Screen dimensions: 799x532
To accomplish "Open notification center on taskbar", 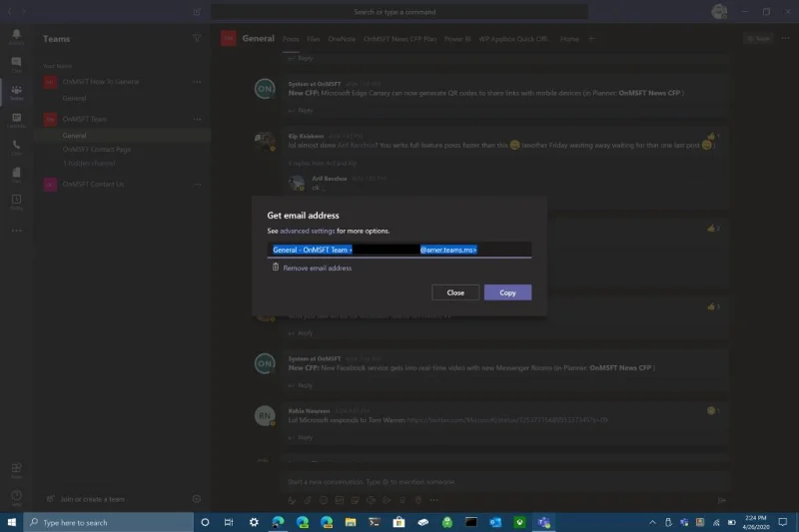I will [783, 522].
